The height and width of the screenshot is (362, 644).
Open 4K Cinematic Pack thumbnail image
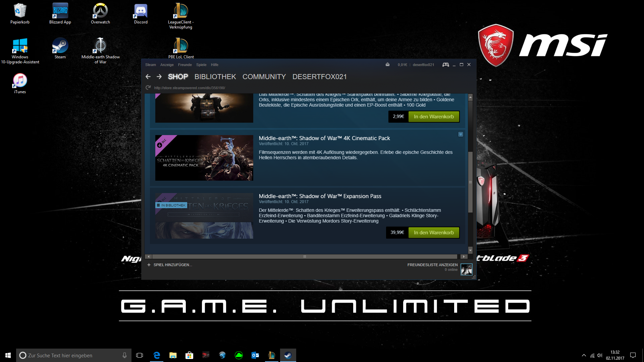204,158
